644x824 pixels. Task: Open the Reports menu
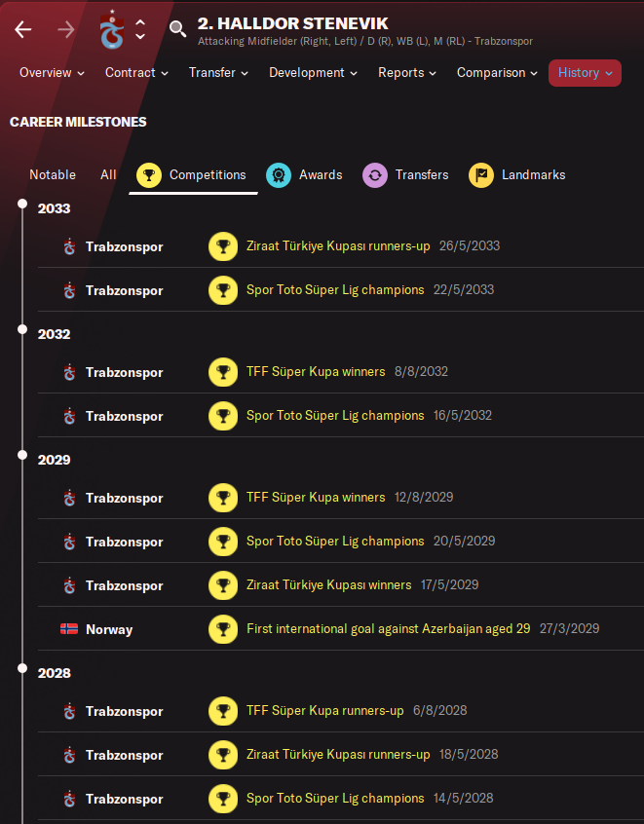[x=406, y=73]
